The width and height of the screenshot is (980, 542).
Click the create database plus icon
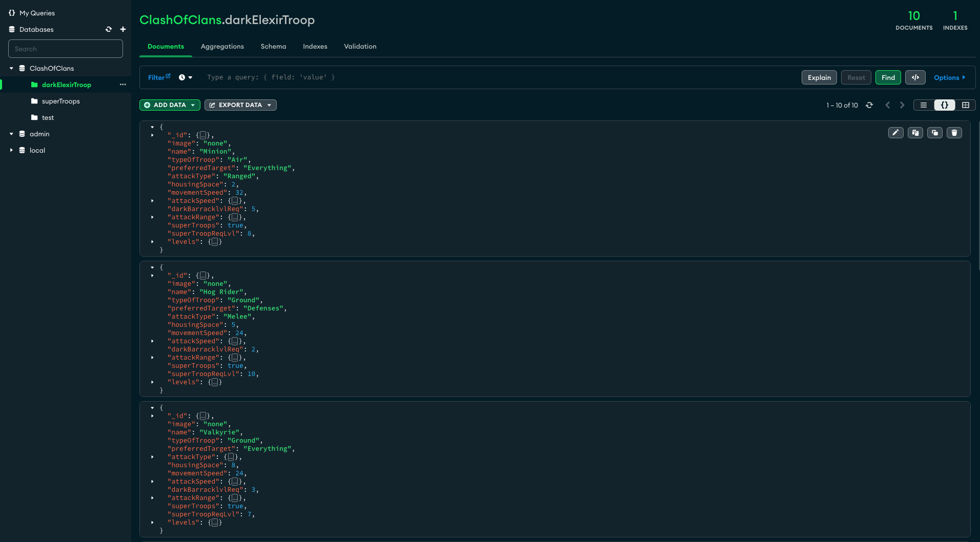click(x=122, y=29)
